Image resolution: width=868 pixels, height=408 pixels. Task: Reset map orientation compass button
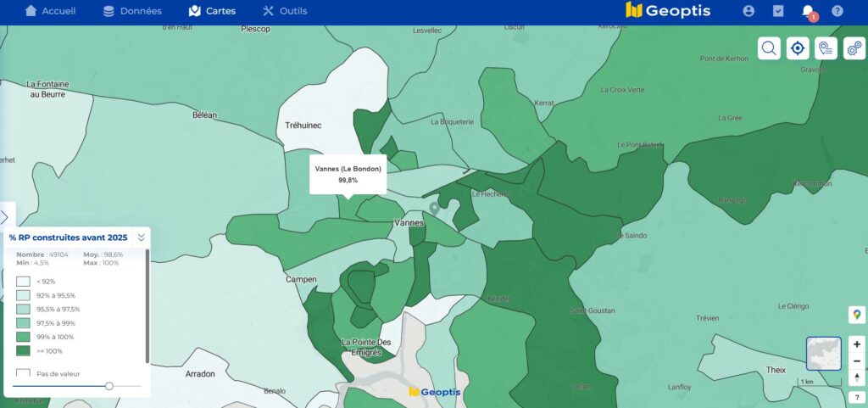[857, 377]
